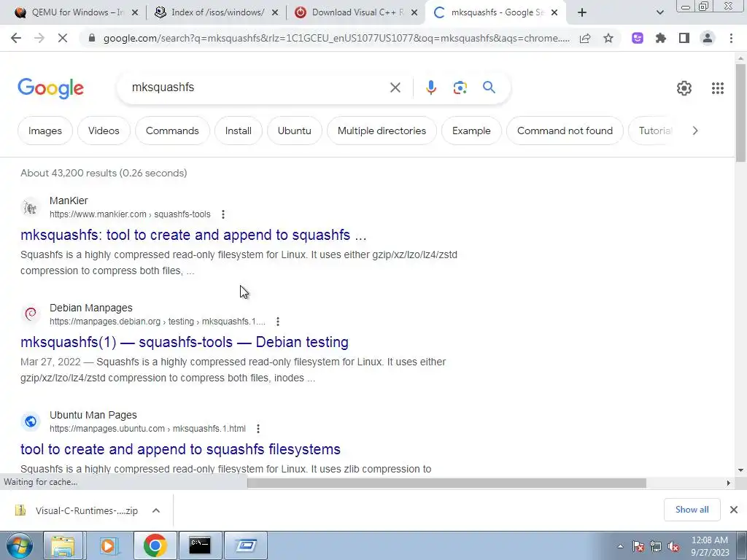Bookmark this page with the star
The width and height of the screenshot is (747, 560).
[x=608, y=38]
